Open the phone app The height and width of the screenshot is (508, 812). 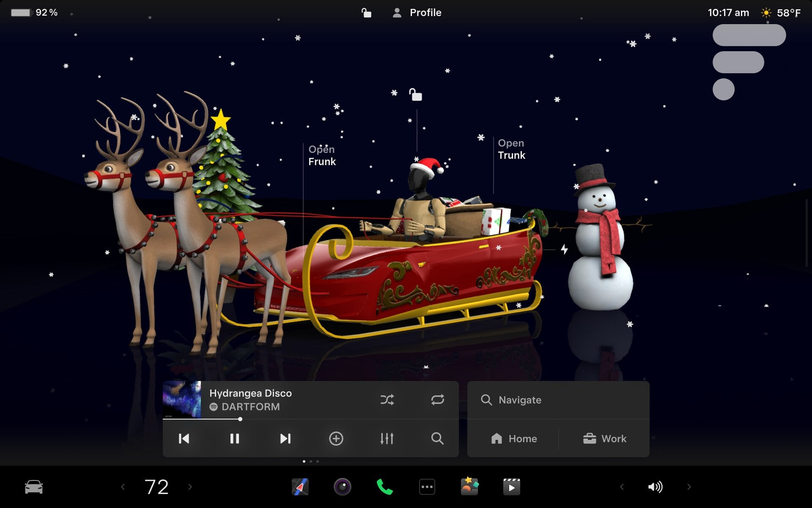384,487
